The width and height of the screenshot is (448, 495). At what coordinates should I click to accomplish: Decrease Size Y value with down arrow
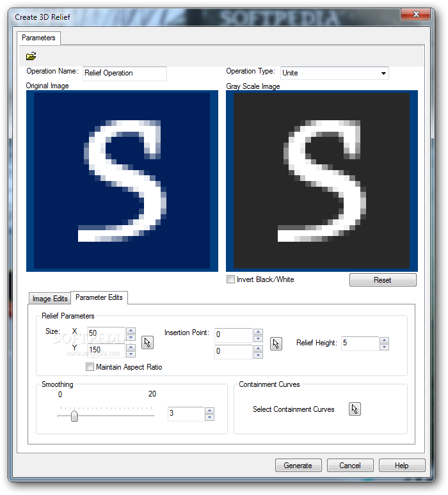coord(131,354)
